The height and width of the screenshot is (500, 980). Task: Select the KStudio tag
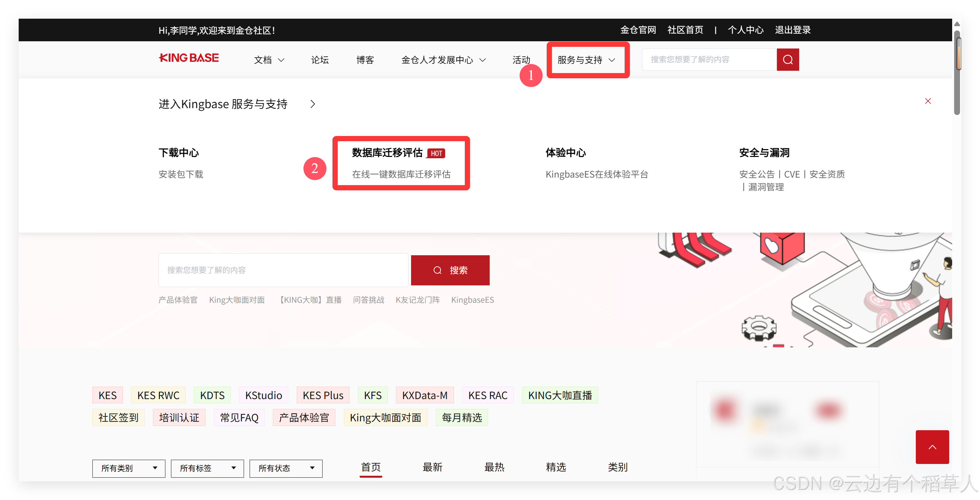click(264, 395)
